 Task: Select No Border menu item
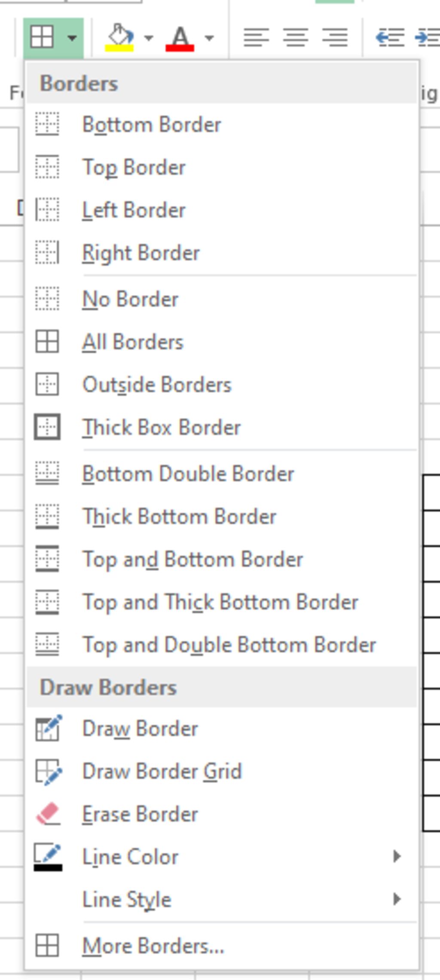pos(130,299)
